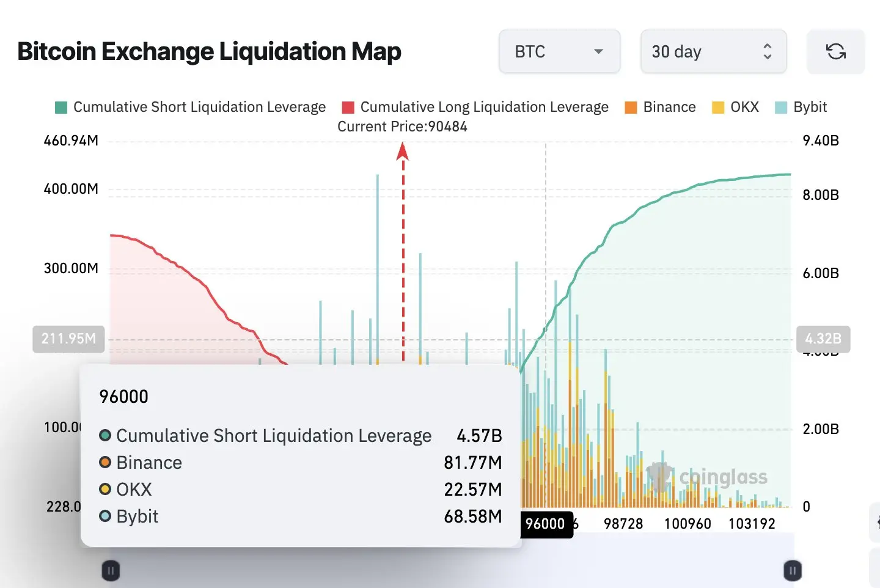Viewport: 880px width, 588px height.
Task: Expand the 30 day range selector
Action: pos(713,51)
